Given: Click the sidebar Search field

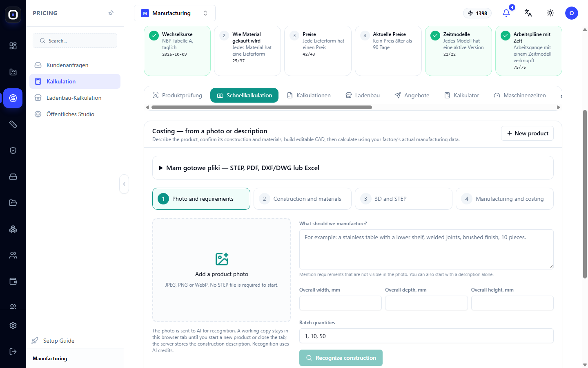Looking at the screenshot, I should (75, 40).
